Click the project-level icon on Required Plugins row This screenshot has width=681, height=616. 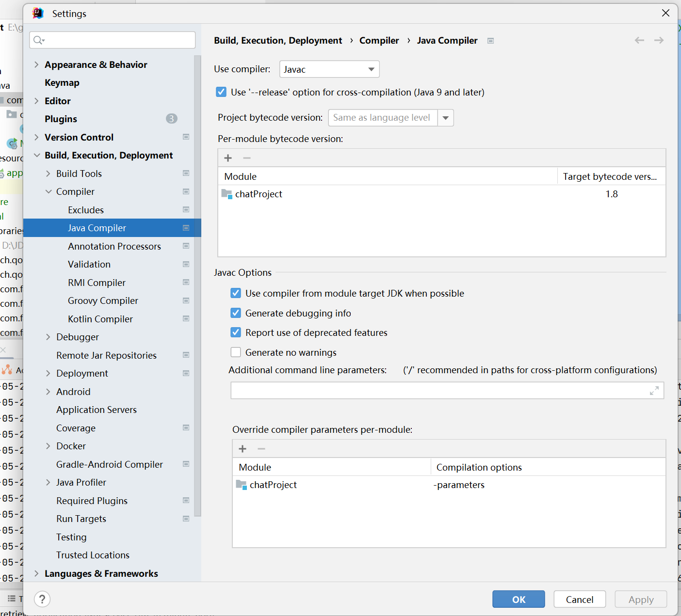186,500
